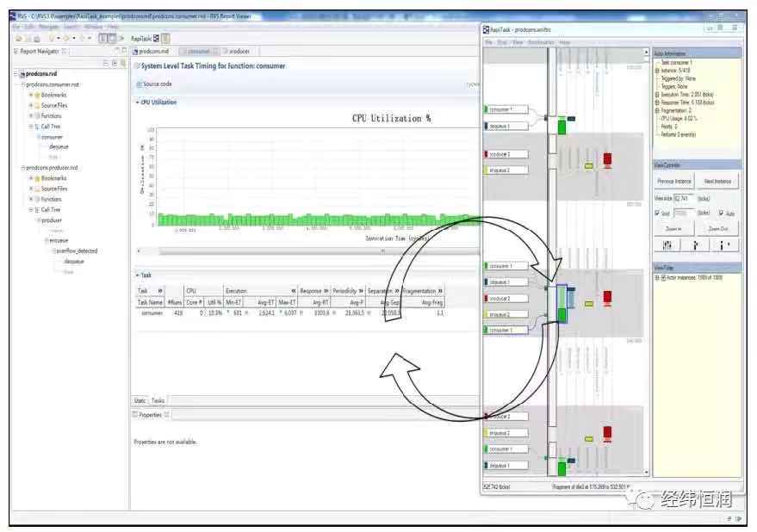Click the yellow enqueue block in upper RapiTask trace

(x=588, y=166)
